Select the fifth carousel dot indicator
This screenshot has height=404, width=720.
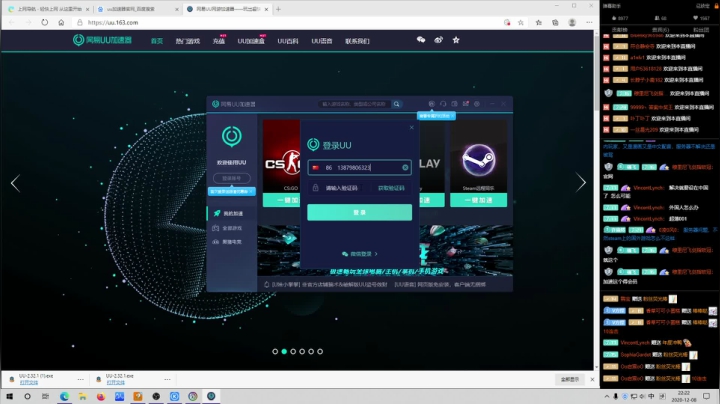pos(311,351)
